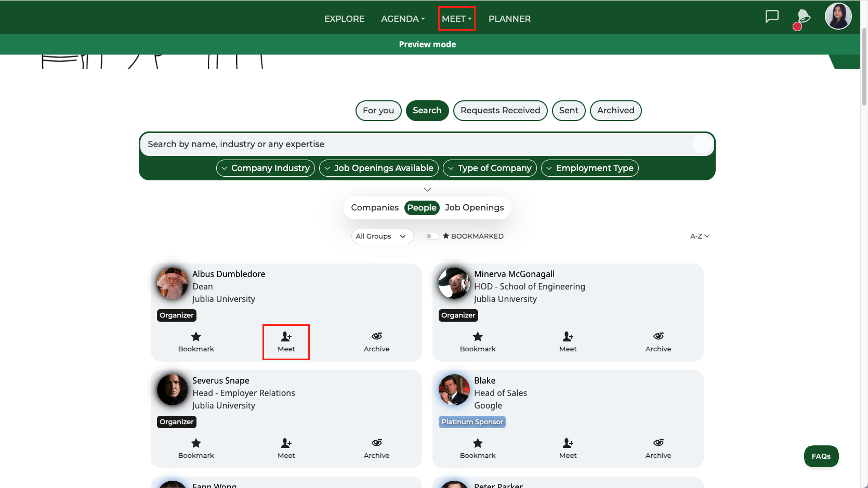Open the All Groups dropdown
This screenshot has height=488, width=868.
382,236
